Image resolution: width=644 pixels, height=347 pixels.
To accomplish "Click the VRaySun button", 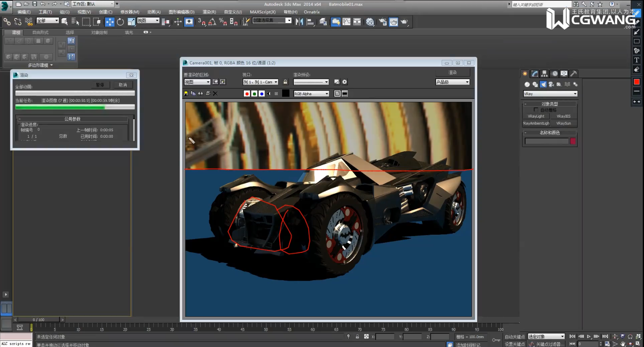I will (x=563, y=123).
